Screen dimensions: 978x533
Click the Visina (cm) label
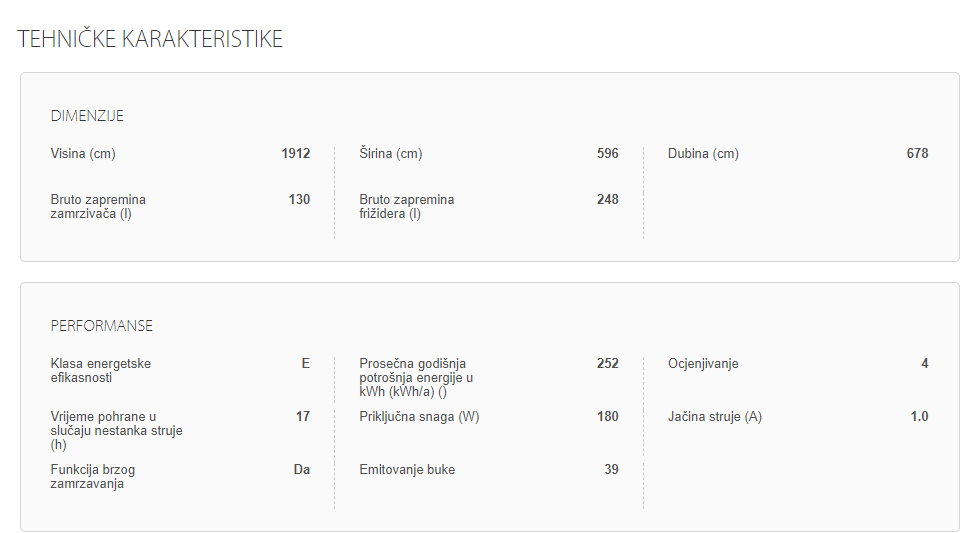(84, 154)
